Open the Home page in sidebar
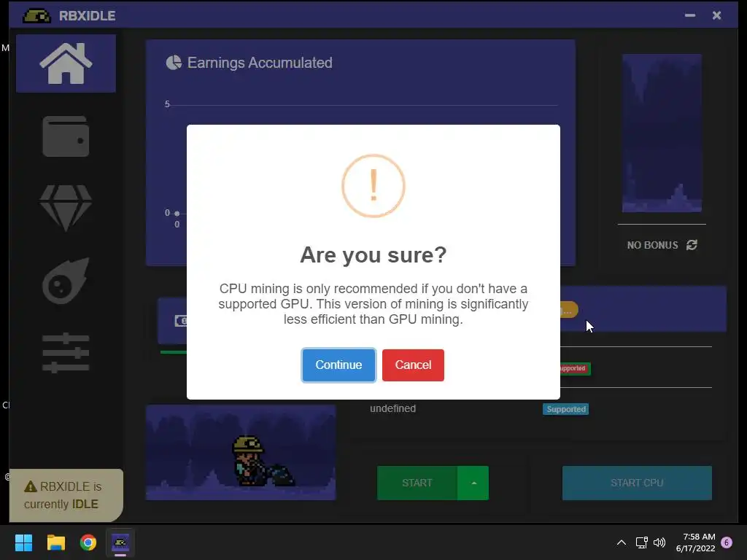This screenshot has width=747, height=560. coord(66,63)
